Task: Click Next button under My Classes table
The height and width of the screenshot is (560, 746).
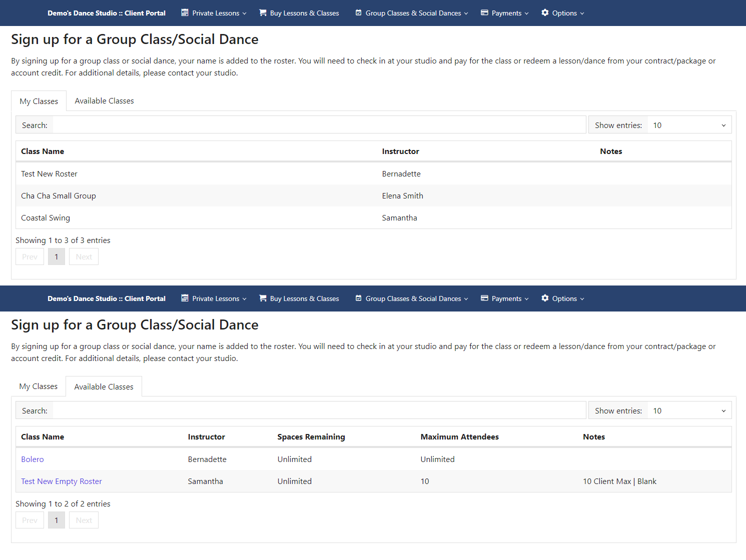Action: pyautogui.click(x=84, y=256)
